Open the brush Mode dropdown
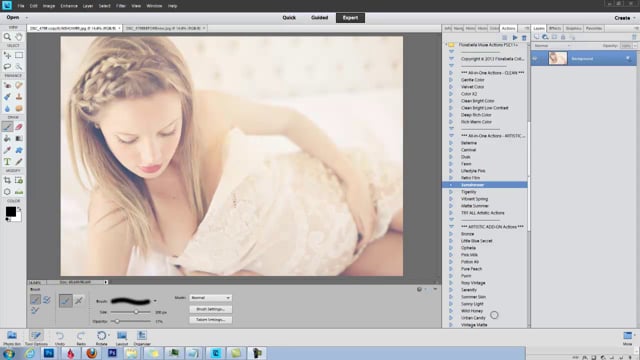The image size is (640, 360). (211, 298)
